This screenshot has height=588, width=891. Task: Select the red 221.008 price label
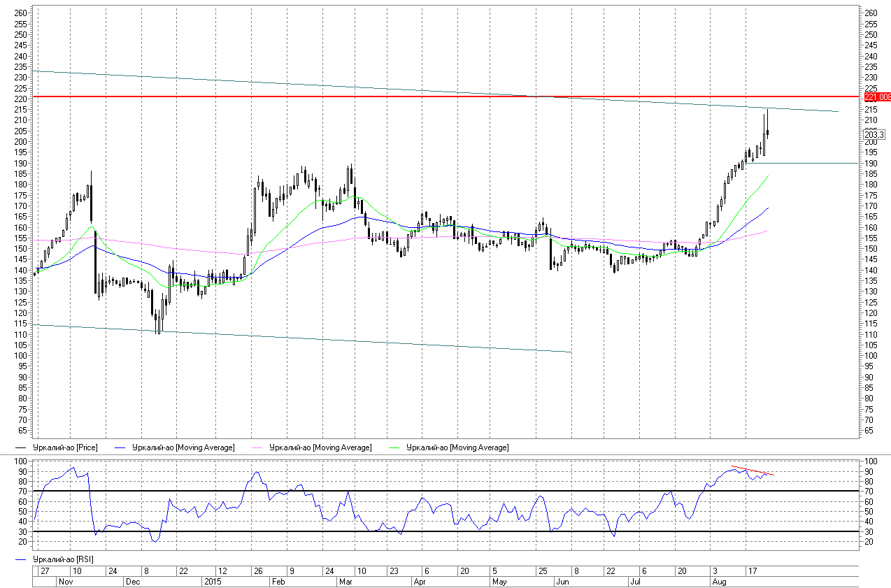tap(877, 96)
